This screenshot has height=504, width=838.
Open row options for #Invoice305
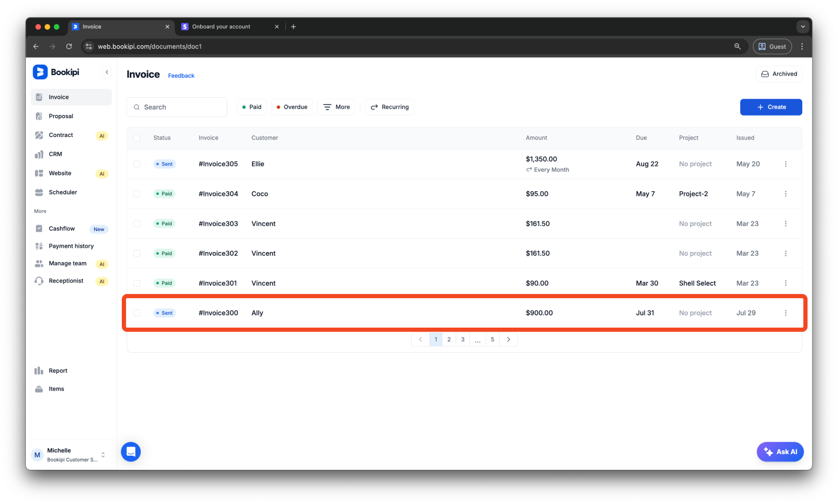(x=785, y=164)
